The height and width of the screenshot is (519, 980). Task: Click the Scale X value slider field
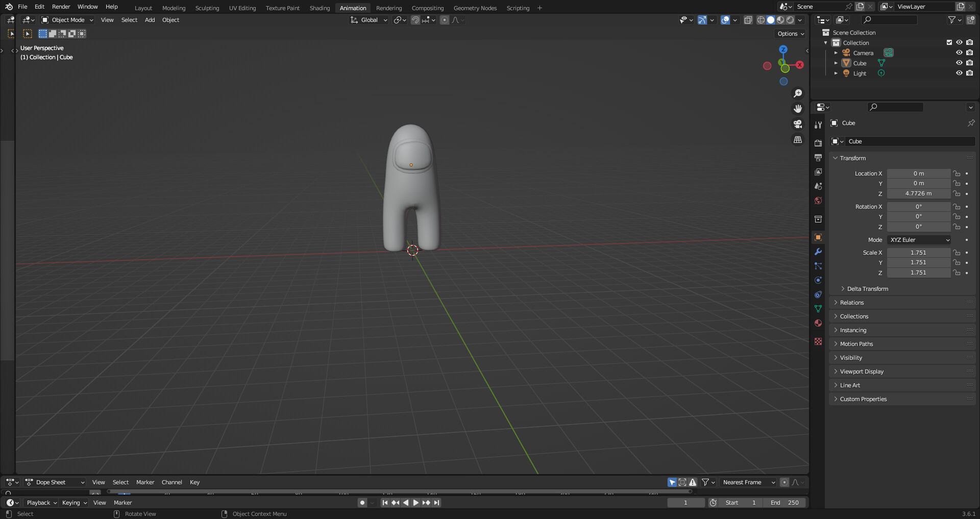tap(918, 253)
